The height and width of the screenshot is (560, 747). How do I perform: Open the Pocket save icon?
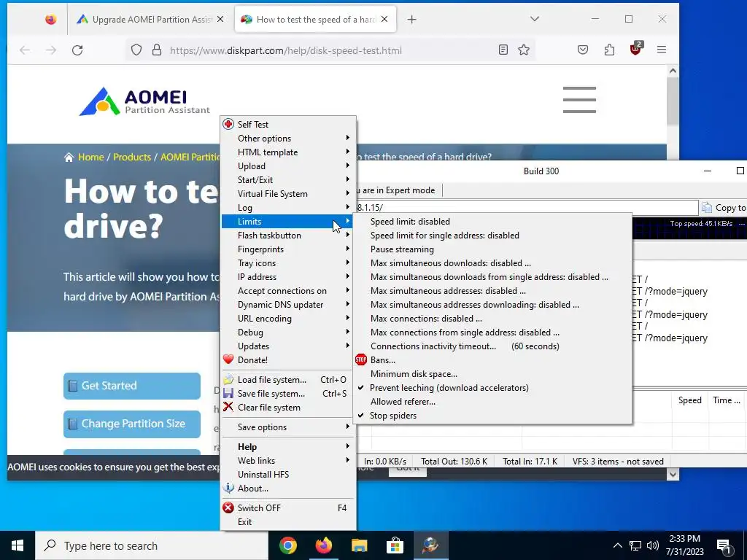(583, 50)
